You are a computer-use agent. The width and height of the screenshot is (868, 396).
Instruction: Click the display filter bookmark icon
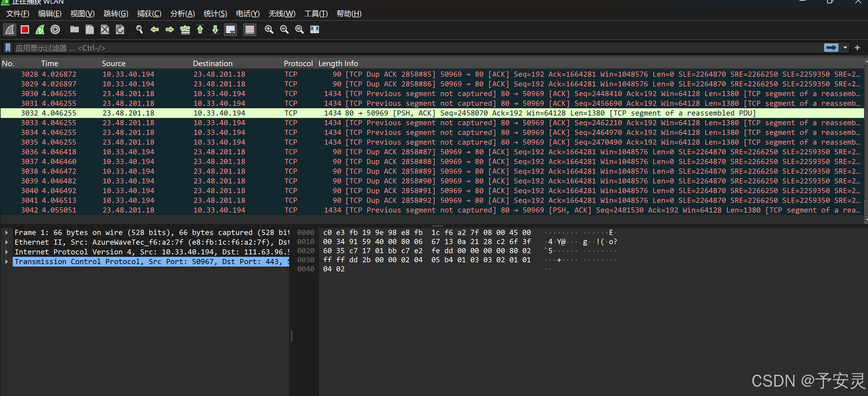(8, 48)
